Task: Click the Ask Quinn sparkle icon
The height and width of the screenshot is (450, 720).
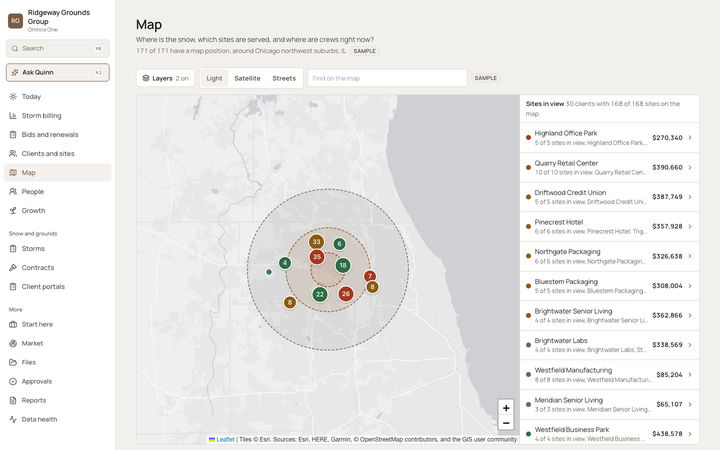Action: [15, 72]
